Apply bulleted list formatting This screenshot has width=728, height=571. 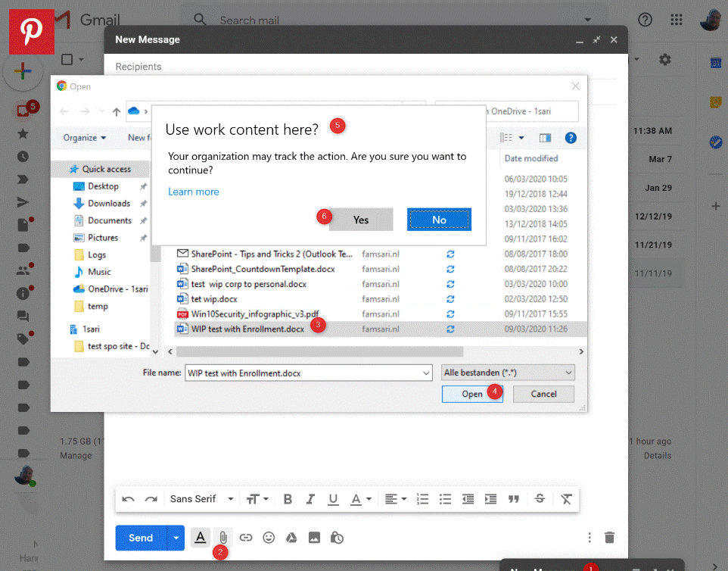point(445,499)
